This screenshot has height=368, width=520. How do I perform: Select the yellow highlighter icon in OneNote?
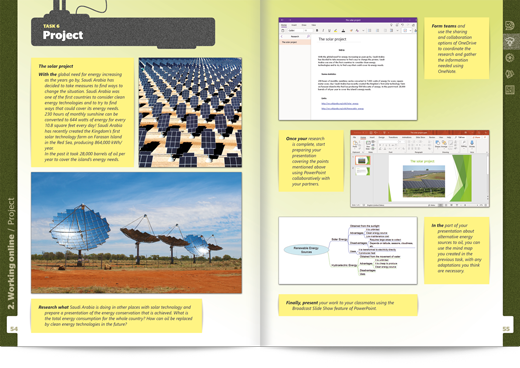click(x=335, y=30)
